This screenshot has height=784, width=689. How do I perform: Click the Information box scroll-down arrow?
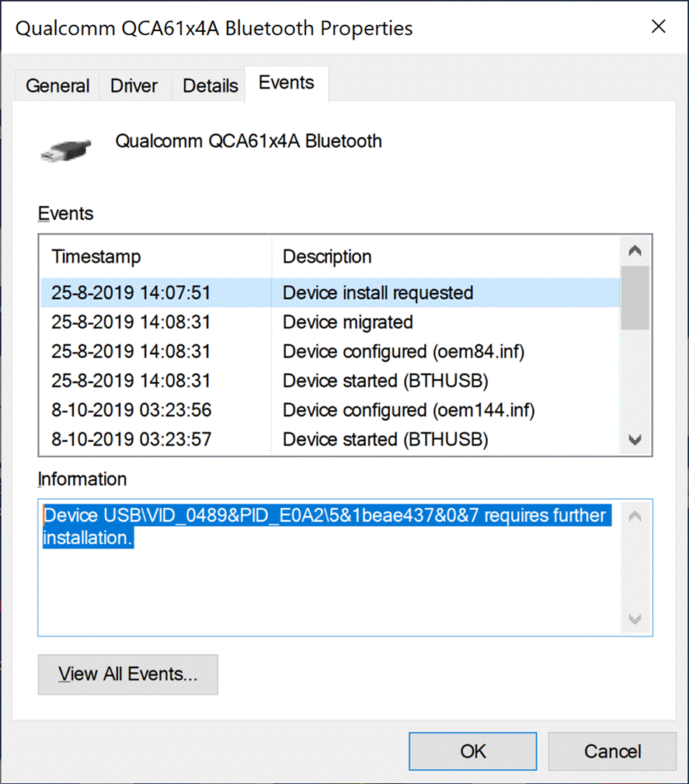635,619
